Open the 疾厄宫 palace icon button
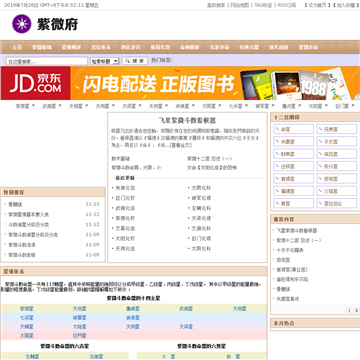The width and height of the screenshot is (360, 360). (x=337, y=154)
